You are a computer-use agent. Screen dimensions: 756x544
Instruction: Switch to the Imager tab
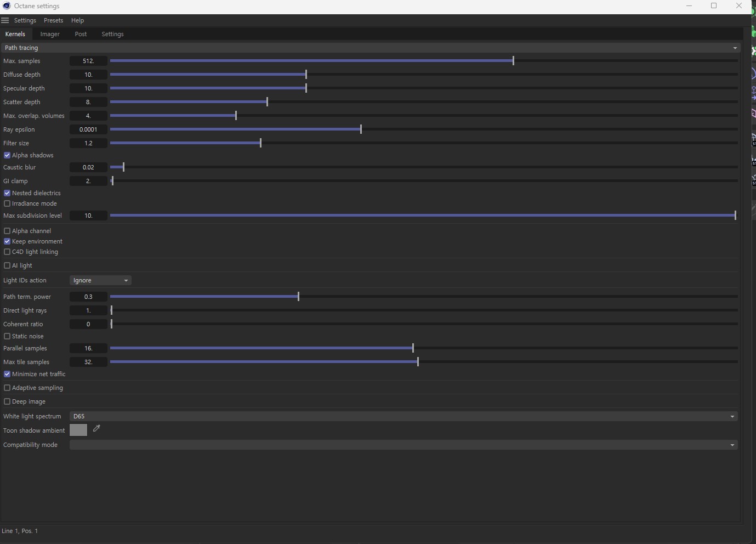(x=50, y=34)
